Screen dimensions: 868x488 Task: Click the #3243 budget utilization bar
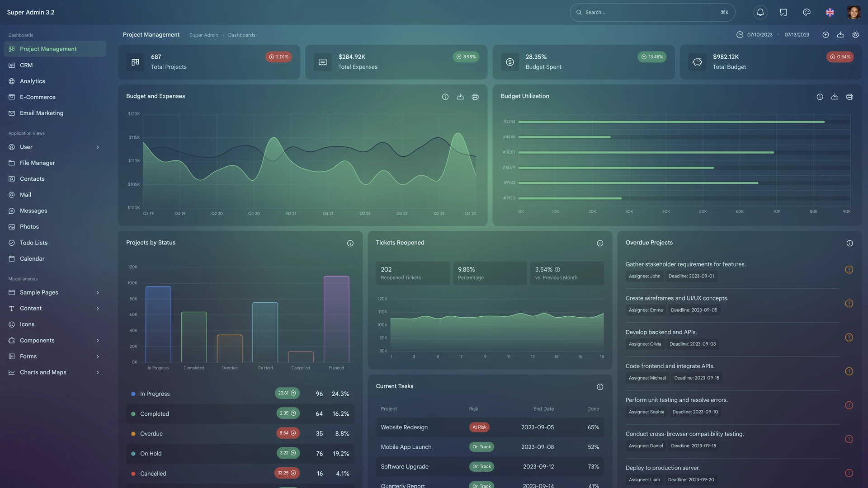point(671,122)
